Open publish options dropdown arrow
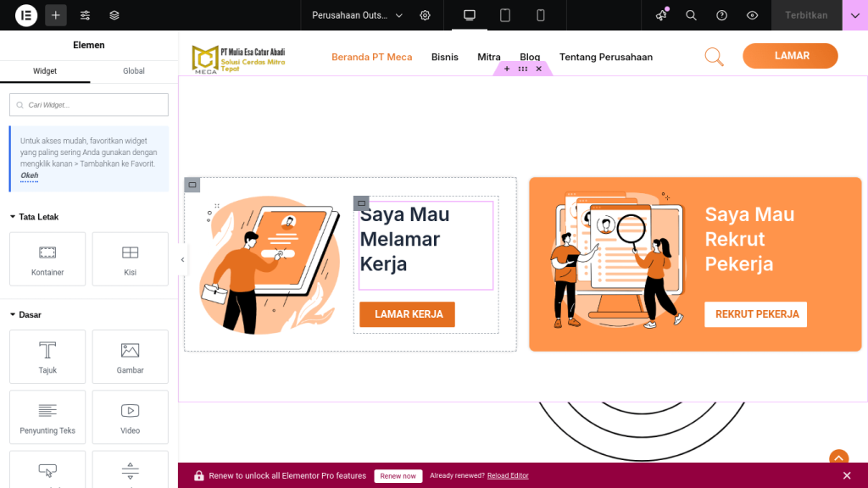Viewport: 868px width, 488px height. tap(854, 15)
